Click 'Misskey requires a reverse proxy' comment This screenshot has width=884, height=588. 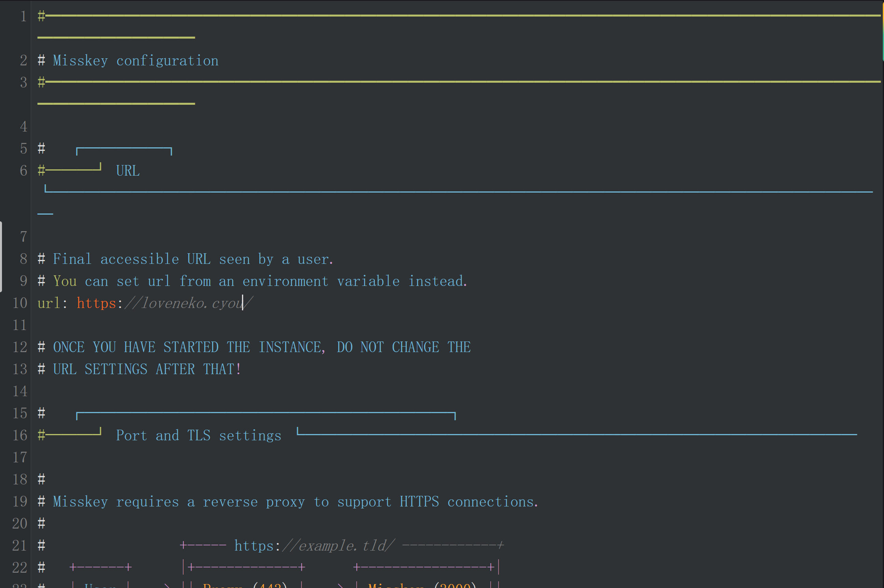(179, 502)
